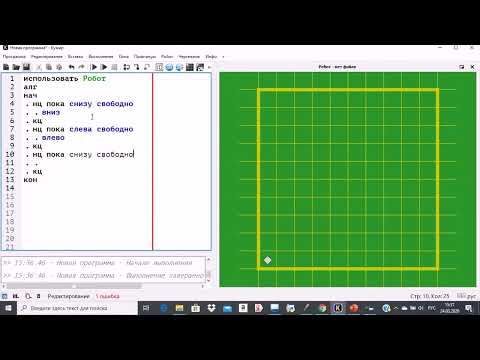
Task: Open the Робот menu
Action: coord(167,57)
